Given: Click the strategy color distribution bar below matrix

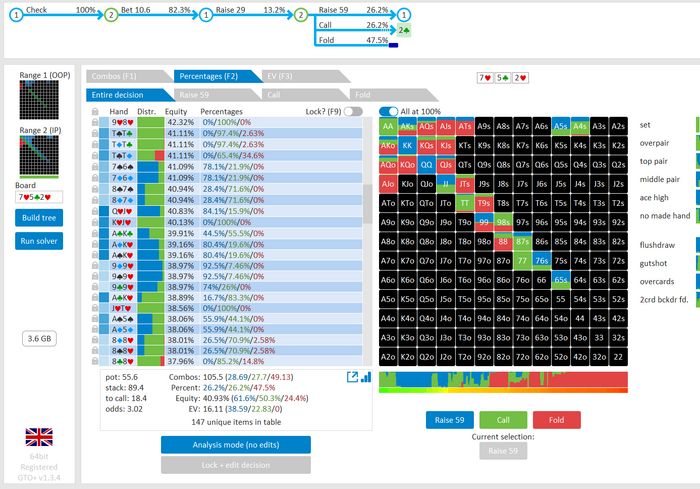Looking at the screenshot, I should tap(505, 382).
